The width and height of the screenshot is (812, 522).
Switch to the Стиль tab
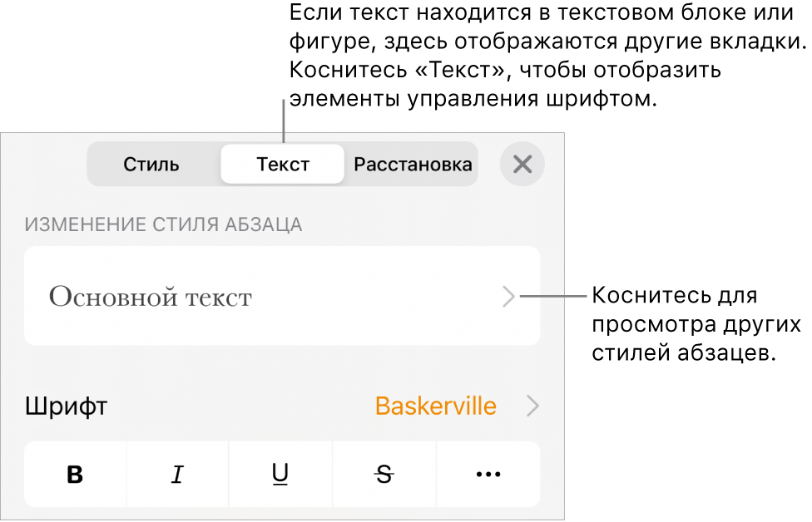[x=151, y=164]
